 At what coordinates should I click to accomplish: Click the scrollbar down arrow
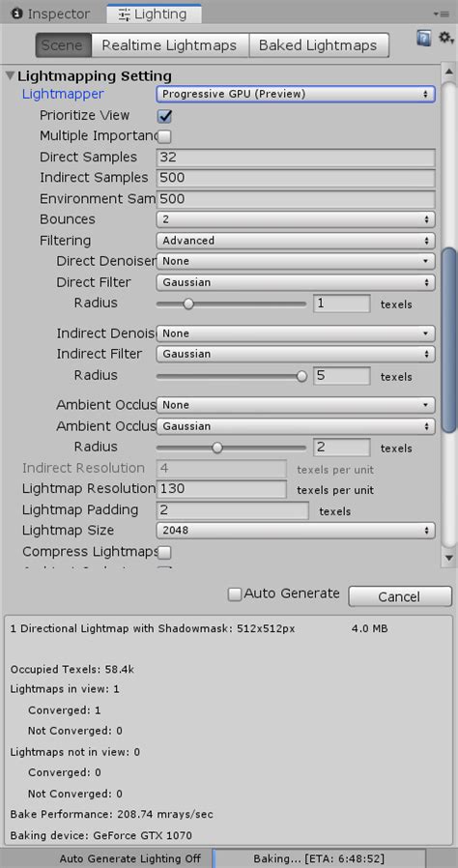click(x=448, y=558)
